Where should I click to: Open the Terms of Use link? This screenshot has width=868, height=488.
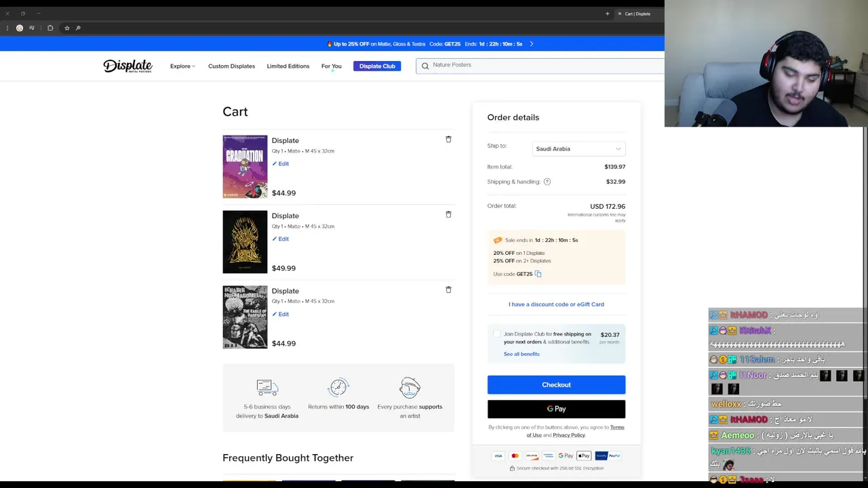[x=575, y=431]
